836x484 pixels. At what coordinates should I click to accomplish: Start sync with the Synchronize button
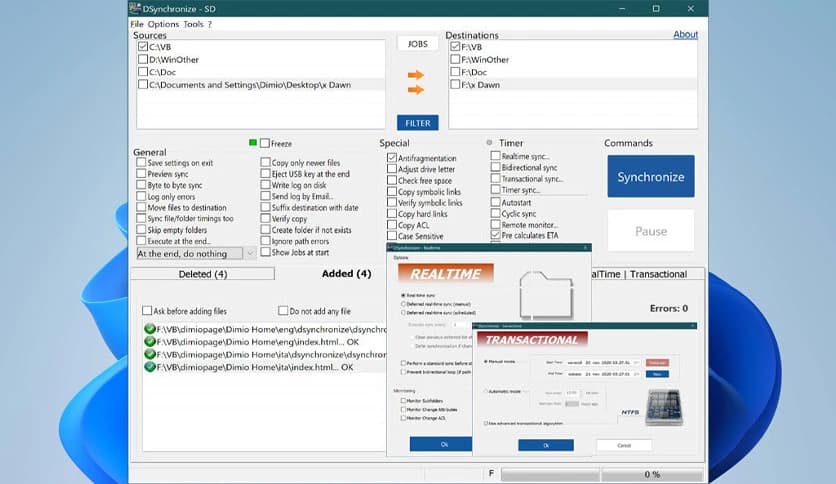click(x=650, y=176)
